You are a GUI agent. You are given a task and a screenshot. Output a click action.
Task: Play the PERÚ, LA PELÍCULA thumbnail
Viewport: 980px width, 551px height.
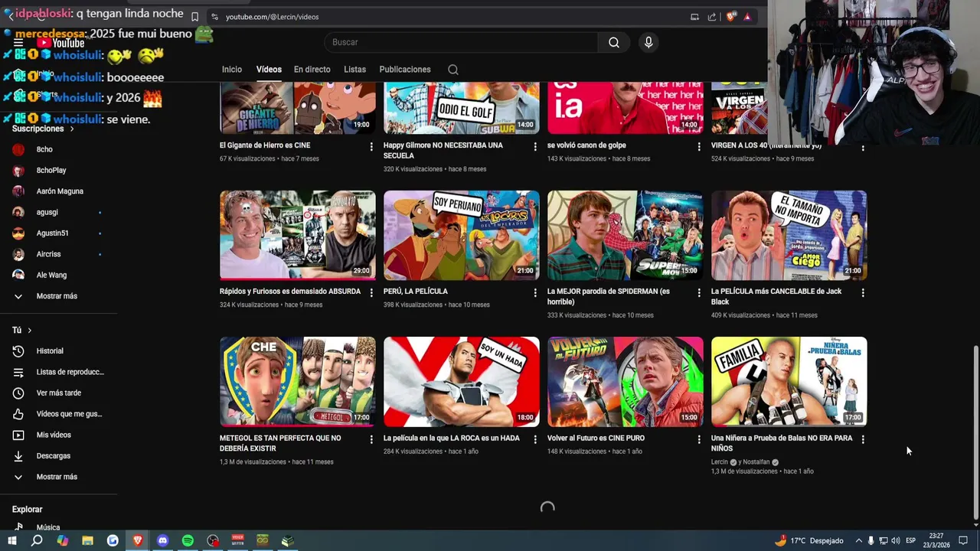(x=462, y=236)
